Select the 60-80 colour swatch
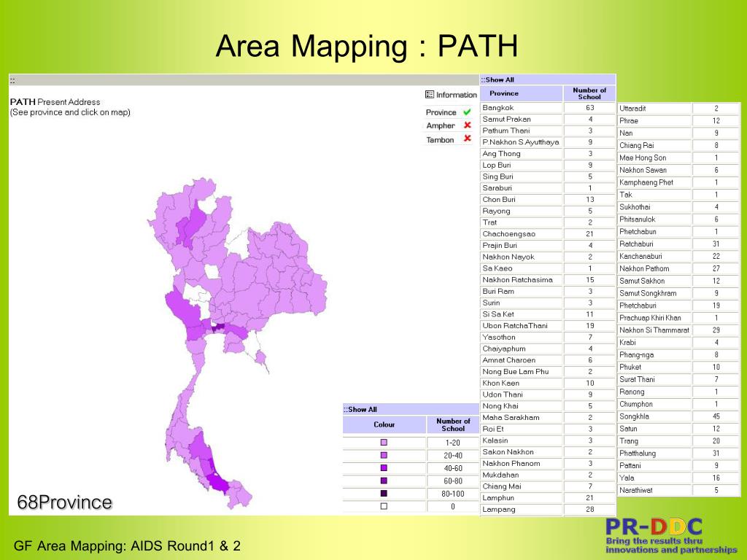The width and height of the screenshot is (747, 560). pos(384,481)
